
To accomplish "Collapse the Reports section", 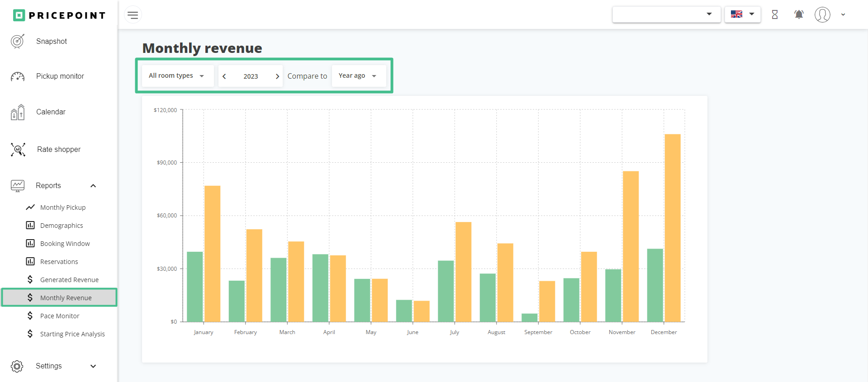I will tap(93, 186).
